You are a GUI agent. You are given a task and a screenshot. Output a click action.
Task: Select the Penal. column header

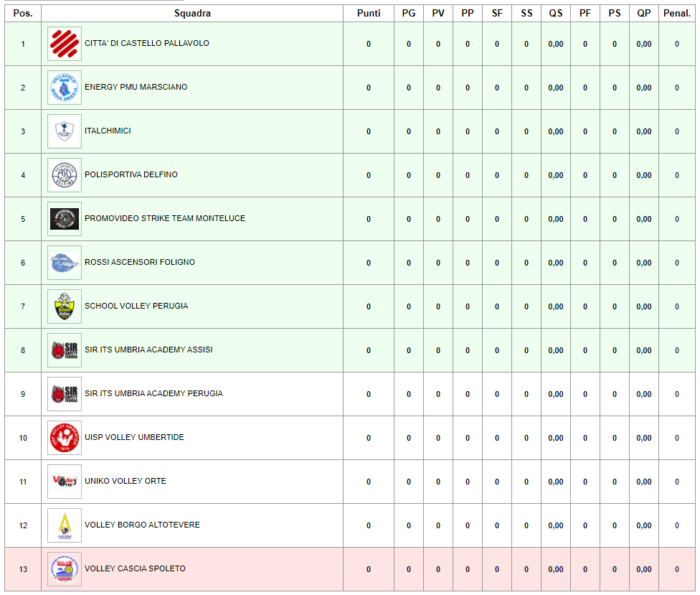pos(677,14)
